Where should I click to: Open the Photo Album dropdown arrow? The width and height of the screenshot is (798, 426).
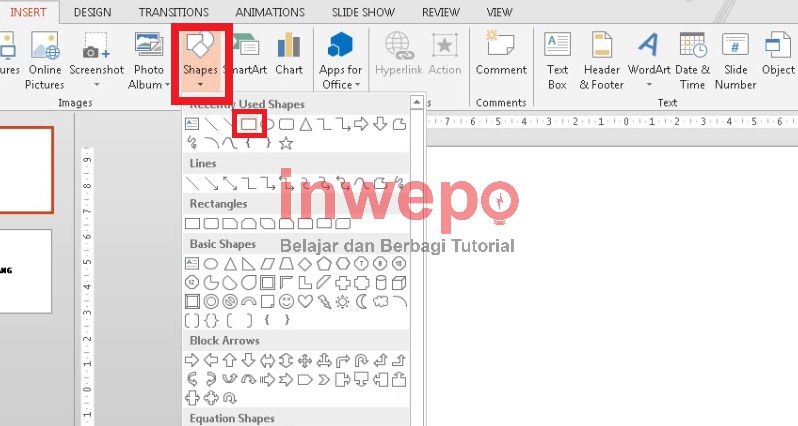[x=167, y=84]
